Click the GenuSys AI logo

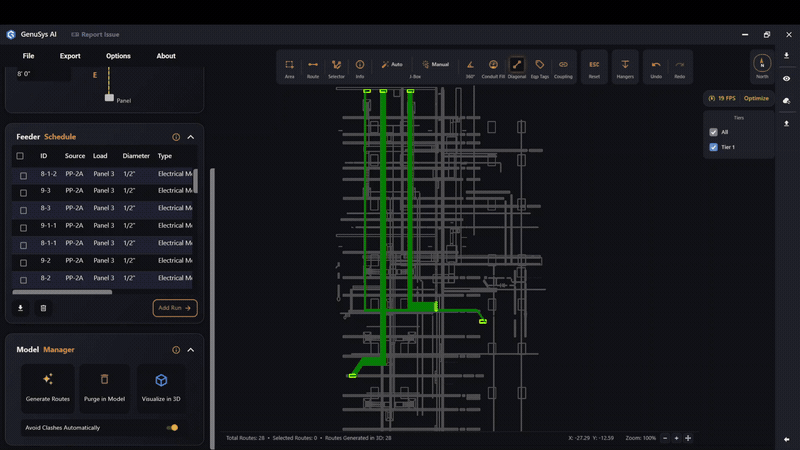pyautogui.click(x=11, y=35)
